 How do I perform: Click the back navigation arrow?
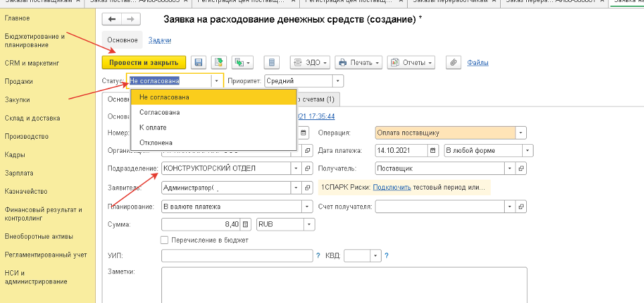pyautogui.click(x=111, y=19)
